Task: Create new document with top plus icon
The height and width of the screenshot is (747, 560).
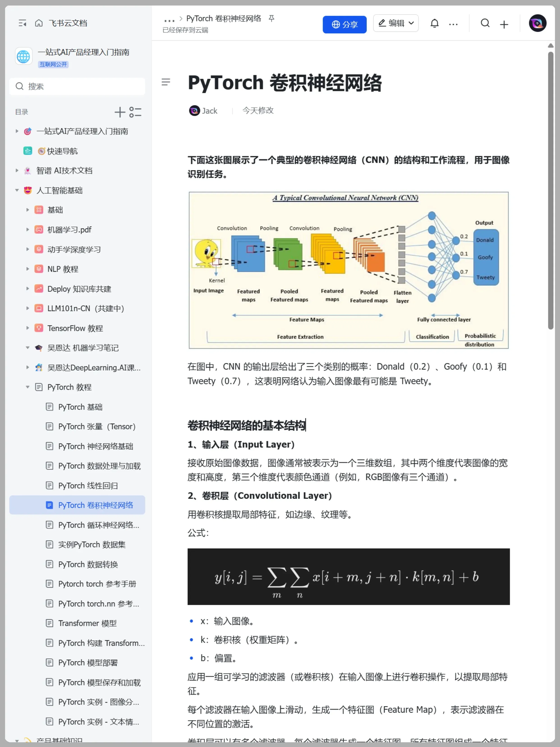Action: point(504,24)
